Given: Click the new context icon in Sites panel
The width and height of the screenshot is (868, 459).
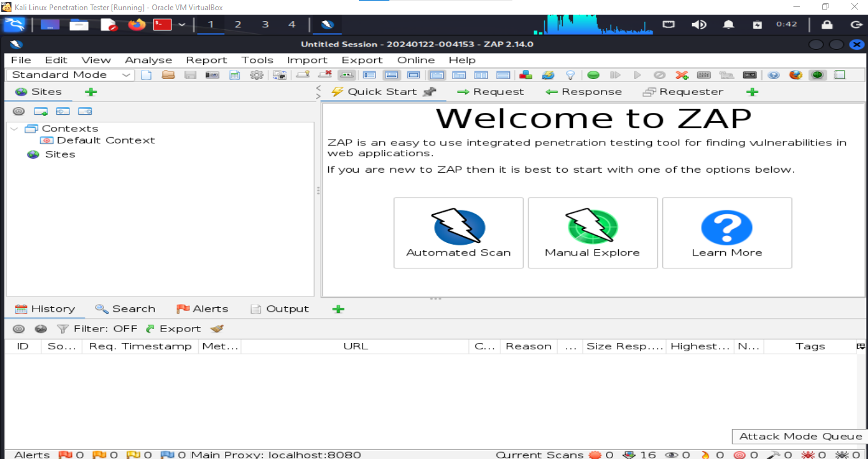Looking at the screenshot, I should (x=41, y=111).
